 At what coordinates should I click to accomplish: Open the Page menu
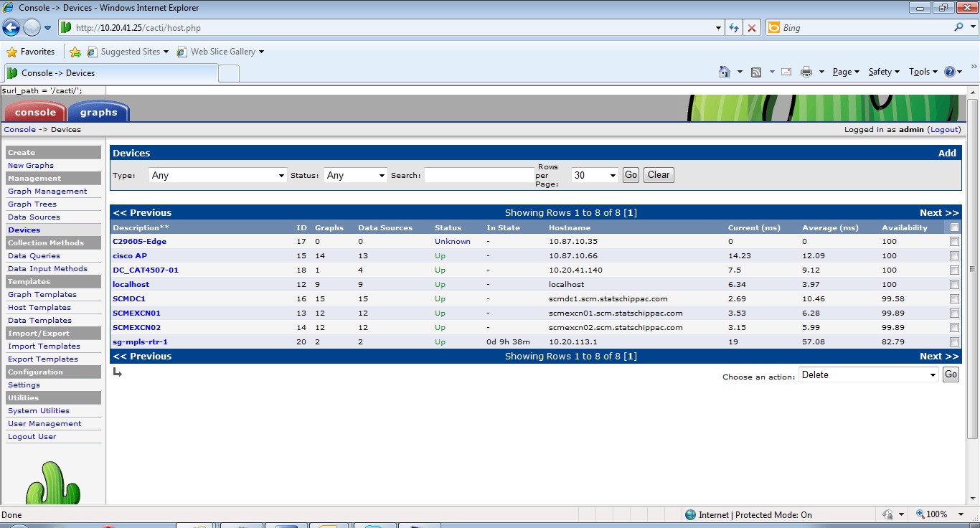[x=846, y=72]
